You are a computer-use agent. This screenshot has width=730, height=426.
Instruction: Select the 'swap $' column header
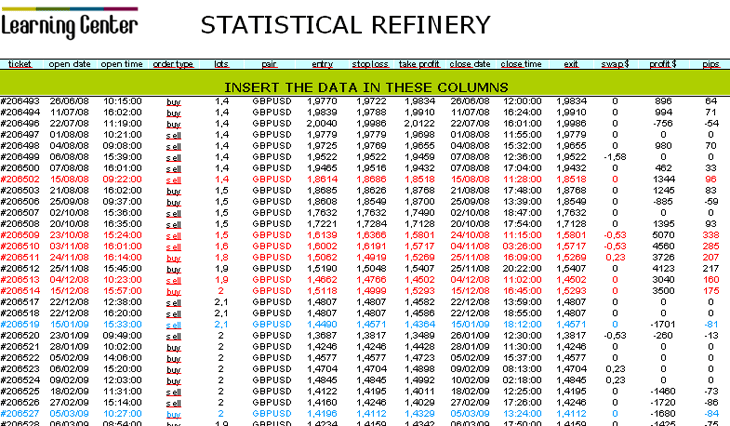tap(615, 64)
